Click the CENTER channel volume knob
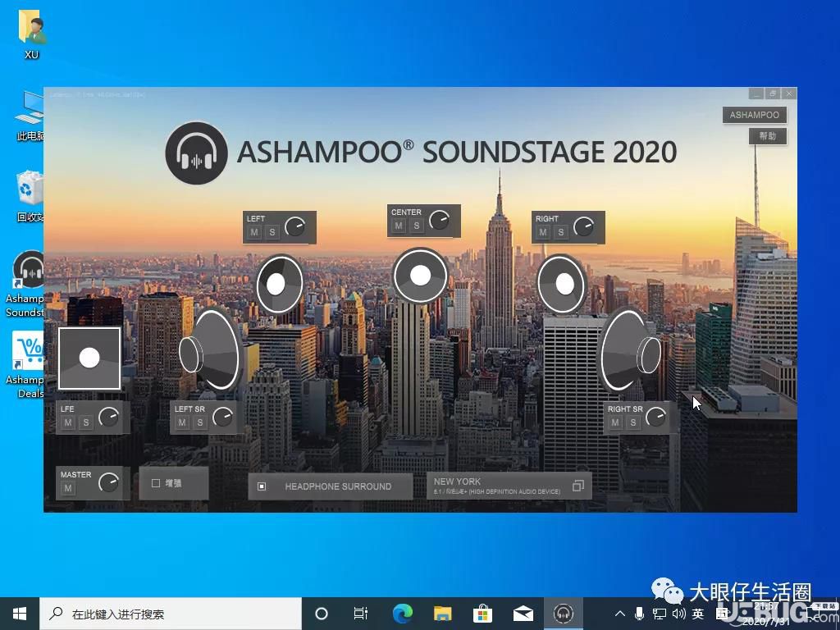The image size is (840, 630). (x=440, y=220)
